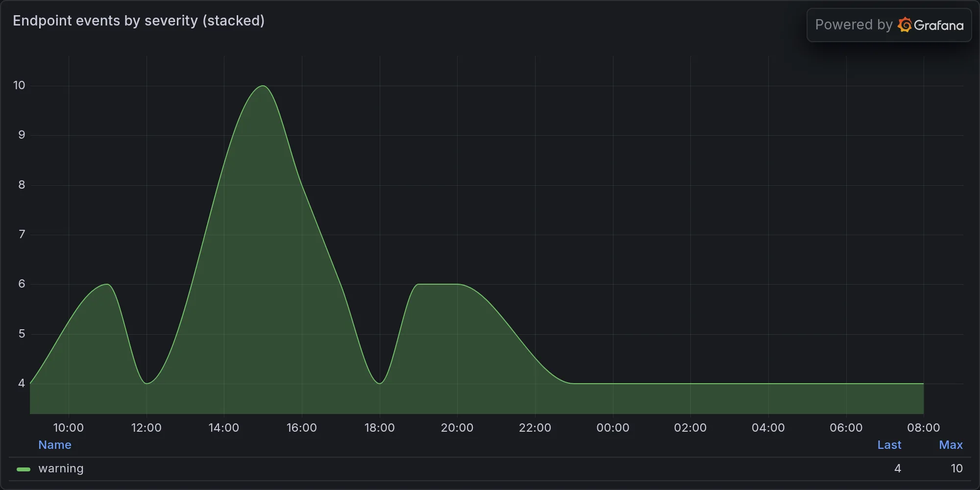The height and width of the screenshot is (490, 980).
Task: Click the 14:00 time axis label
Action: pos(224,428)
